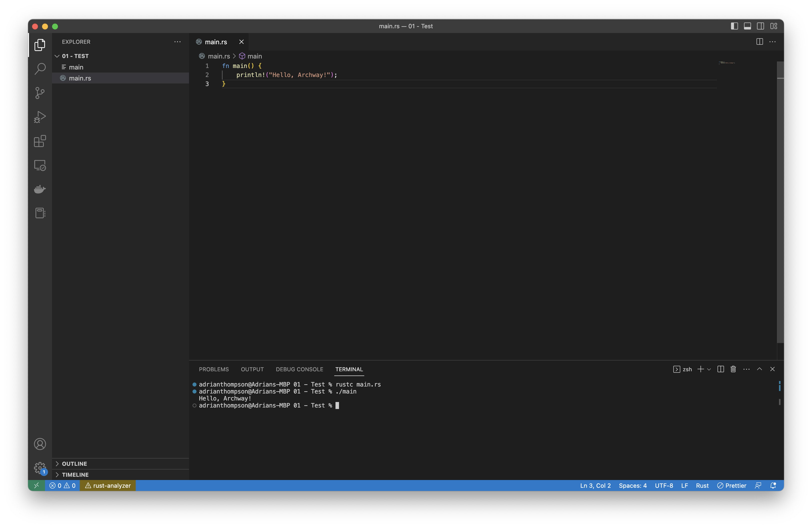This screenshot has width=812, height=528.
Task: Open the new terminal launch profile dropdown
Action: coord(709,369)
